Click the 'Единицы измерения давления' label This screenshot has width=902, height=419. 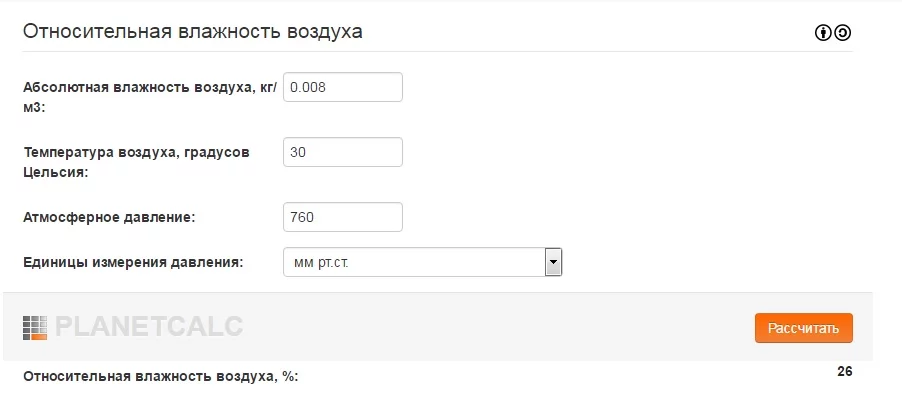pos(133,262)
